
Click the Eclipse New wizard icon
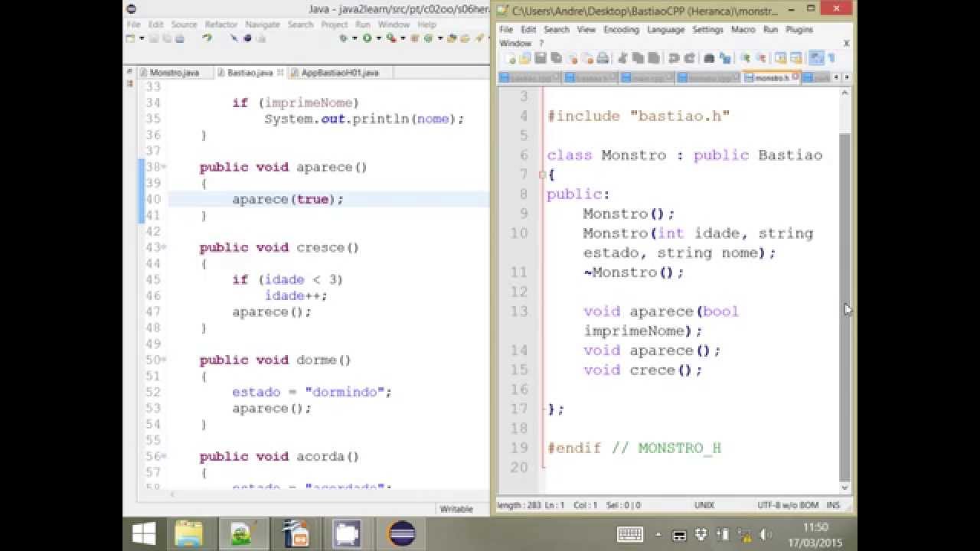(x=131, y=37)
